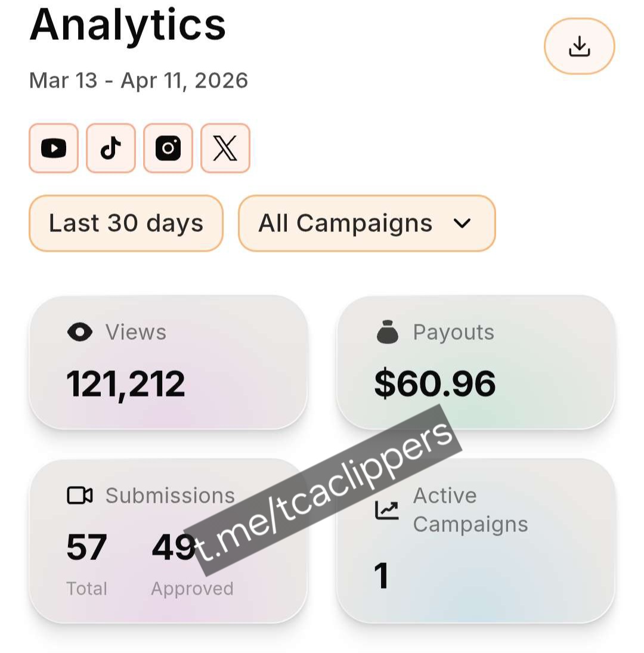Click the trending chart Active Campaigns icon
Image resolution: width=644 pixels, height=653 pixels.
(x=386, y=510)
